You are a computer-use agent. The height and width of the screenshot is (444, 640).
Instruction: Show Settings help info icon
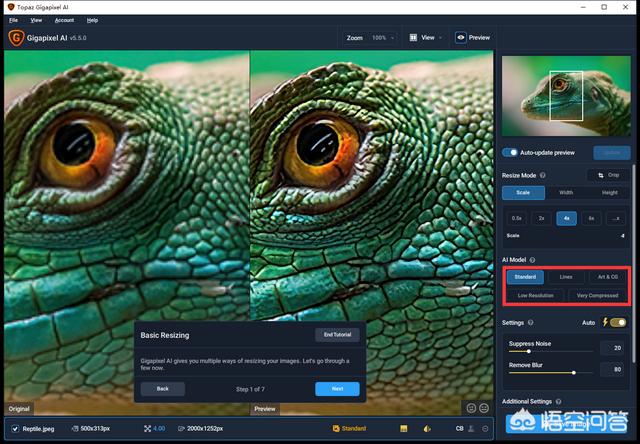tap(530, 322)
